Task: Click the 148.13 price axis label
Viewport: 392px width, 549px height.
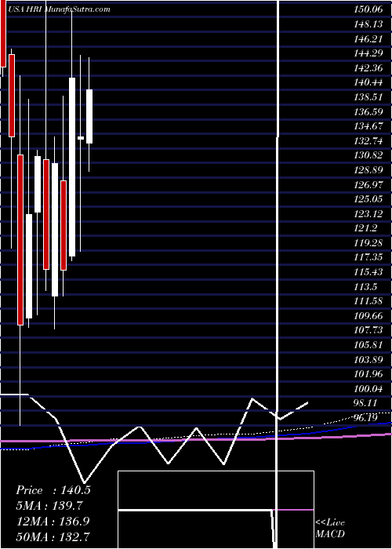Action: click(x=368, y=24)
